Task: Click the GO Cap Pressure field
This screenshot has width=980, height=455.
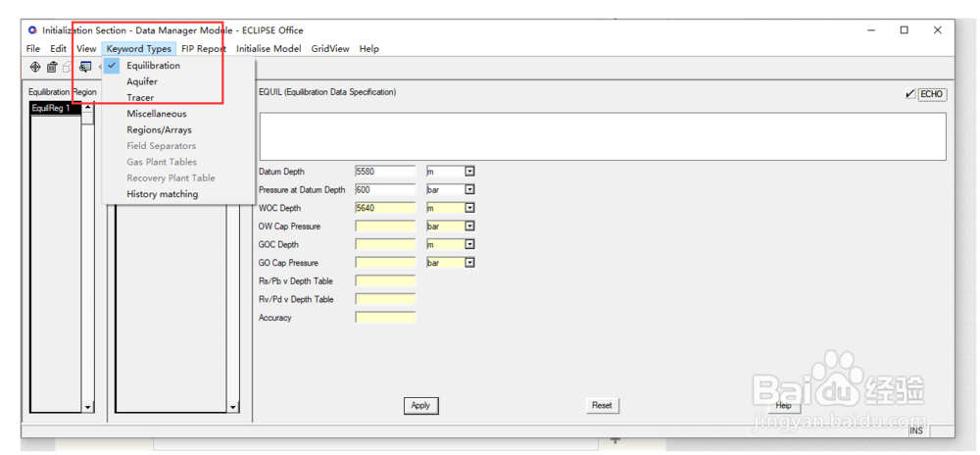Action: [x=385, y=263]
